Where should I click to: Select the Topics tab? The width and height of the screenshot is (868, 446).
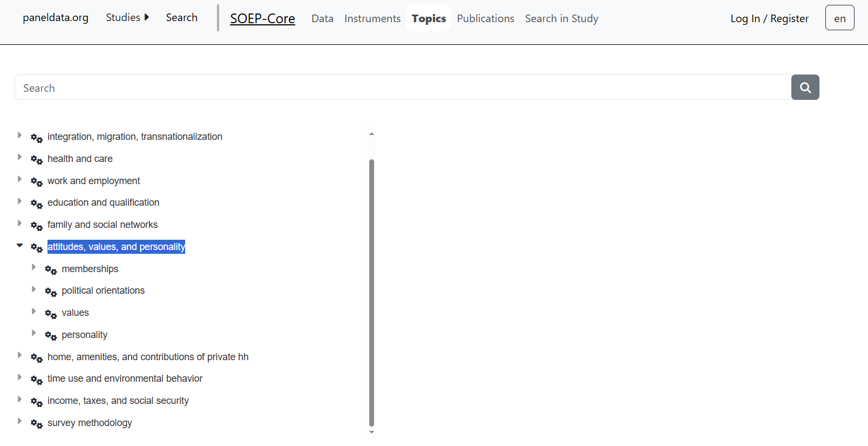pyautogui.click(x=429, y=18)
